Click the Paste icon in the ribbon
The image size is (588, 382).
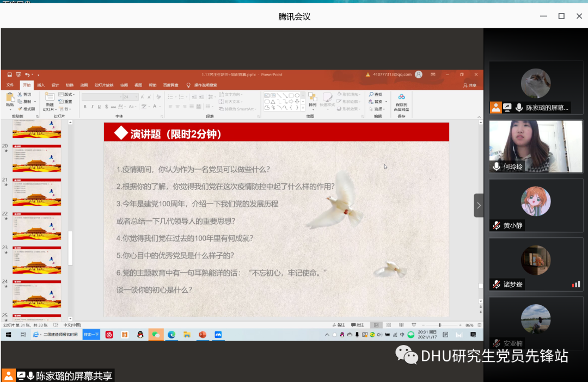10,98
